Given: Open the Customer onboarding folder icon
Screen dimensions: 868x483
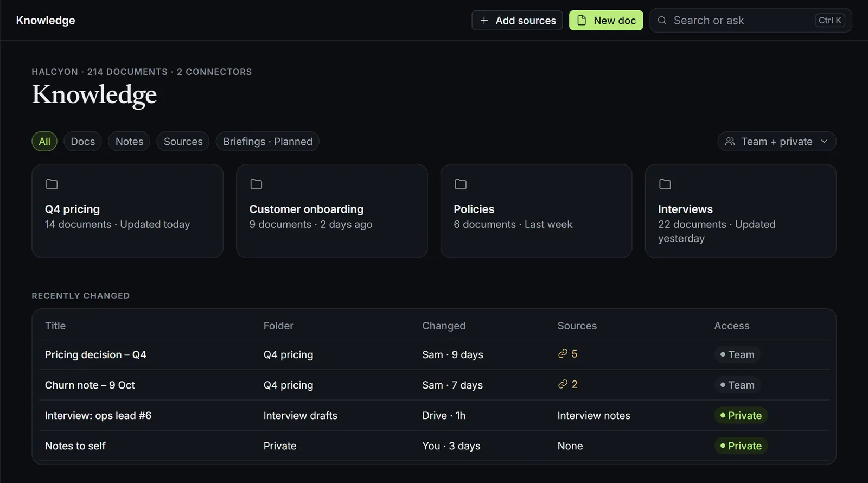Looking at the screenshot, I should (x=256, y=185).
